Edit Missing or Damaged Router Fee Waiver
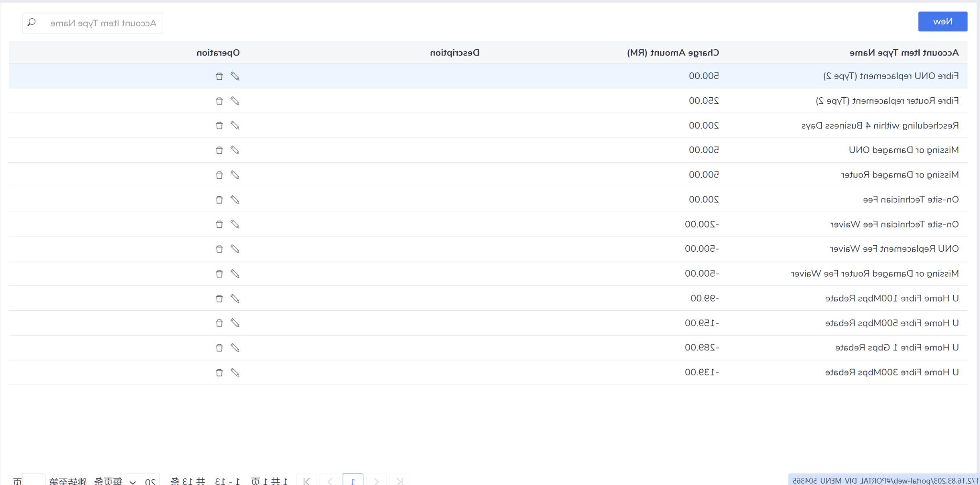 click(235, 274)
